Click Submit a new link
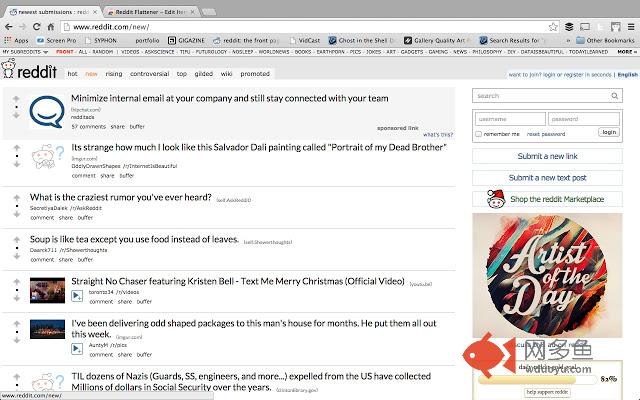Screen dimensions: 640x400 pos(547,156)
